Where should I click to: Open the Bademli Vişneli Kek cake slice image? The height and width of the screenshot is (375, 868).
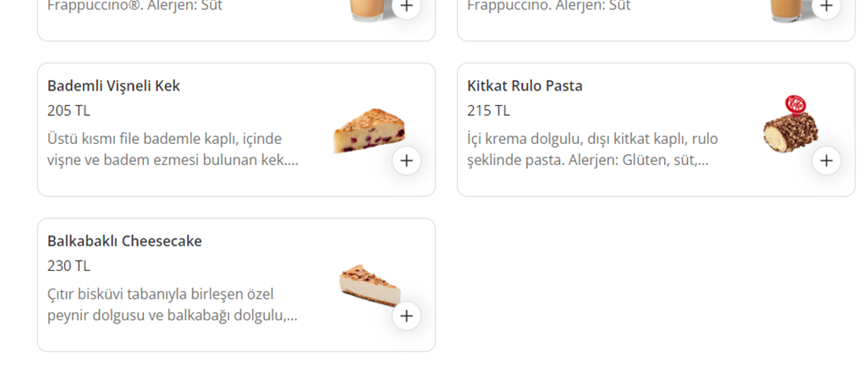point(369,130)
